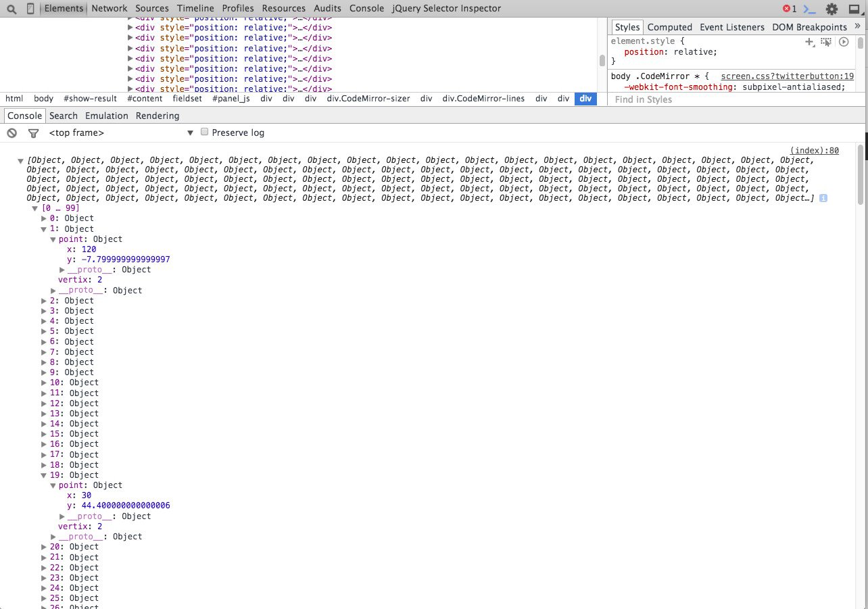868x609 pixels.
Task: Enable the Preserve log checkbox
Action: point(205,132)
